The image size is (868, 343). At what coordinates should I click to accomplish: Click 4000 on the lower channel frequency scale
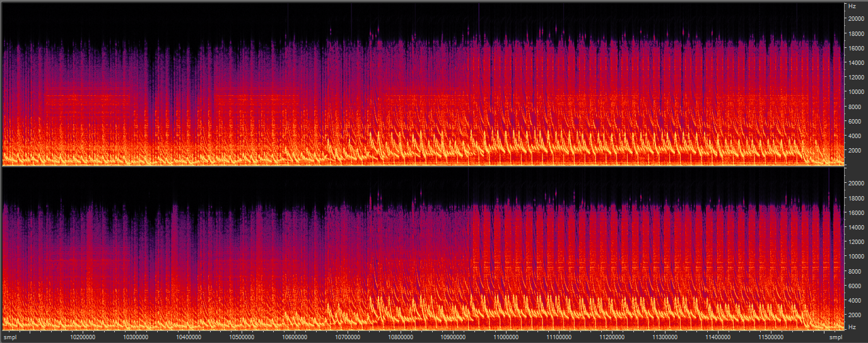coord(855,300)
